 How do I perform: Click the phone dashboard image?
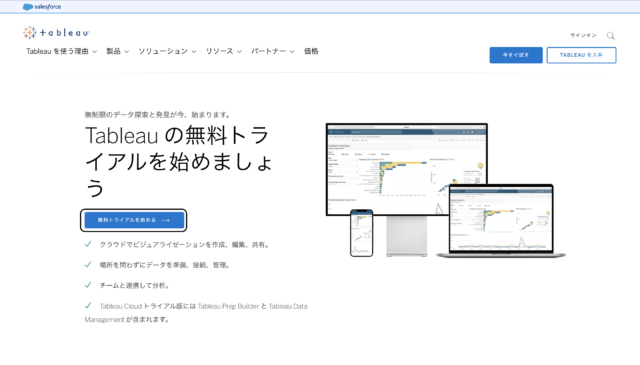[x=362, y=233]
